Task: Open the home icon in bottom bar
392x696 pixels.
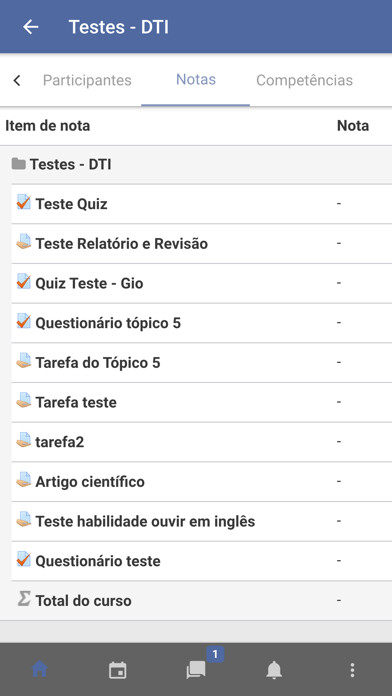Action: pyautogui.click(x=39, y=669)
